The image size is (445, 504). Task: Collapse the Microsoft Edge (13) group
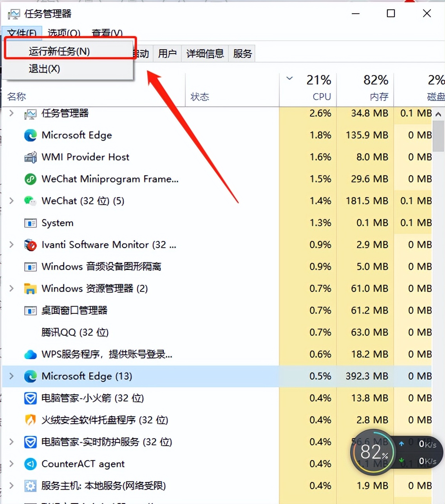pyautogui.click(x=11, y=376)
